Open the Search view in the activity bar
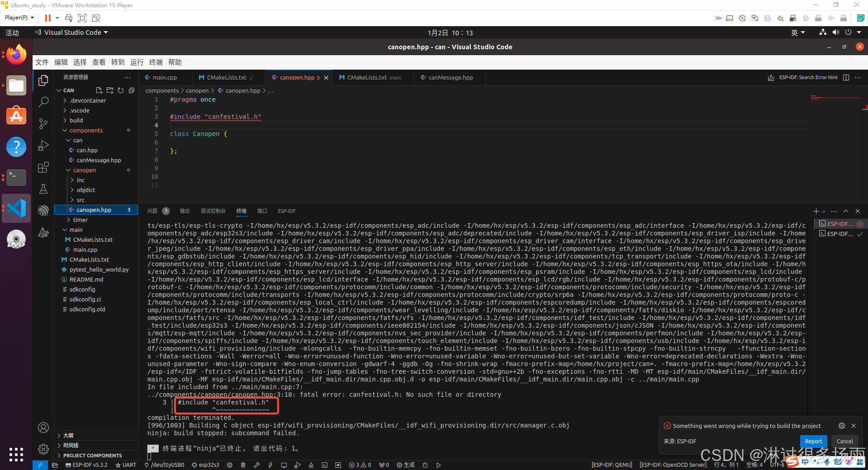Image resolution: width=868 pixels, height=470 pixels. tap(43, 102)
